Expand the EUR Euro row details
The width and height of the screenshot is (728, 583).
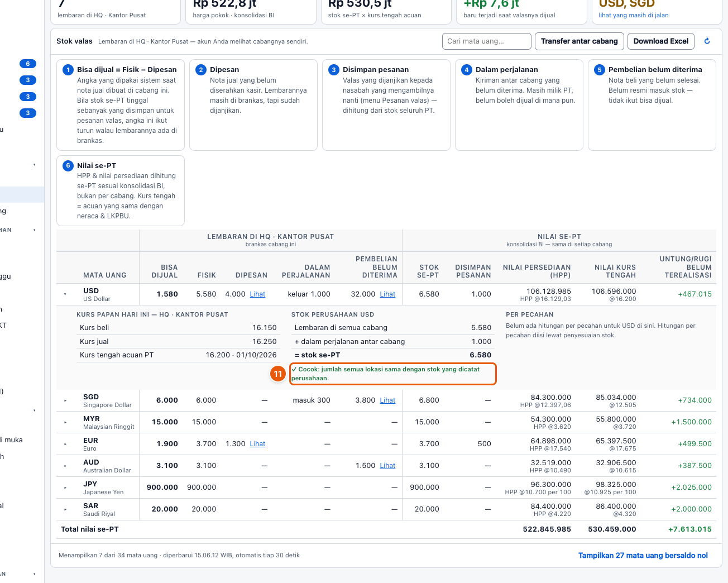[65, 444]
